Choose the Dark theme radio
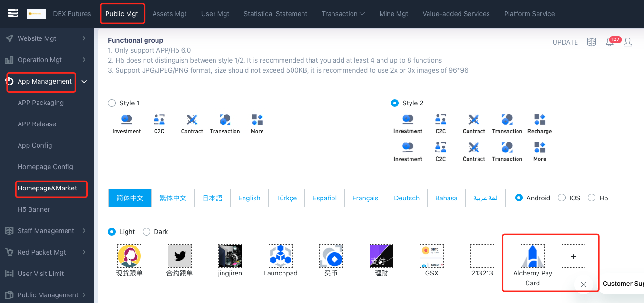This screenshot has height=303, width=644. tap(146, 232)
